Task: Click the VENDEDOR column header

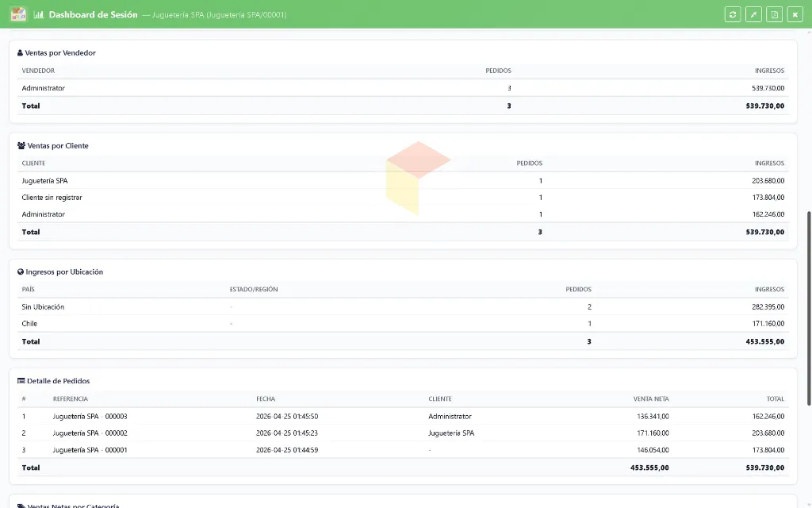Action: [38, 71]
